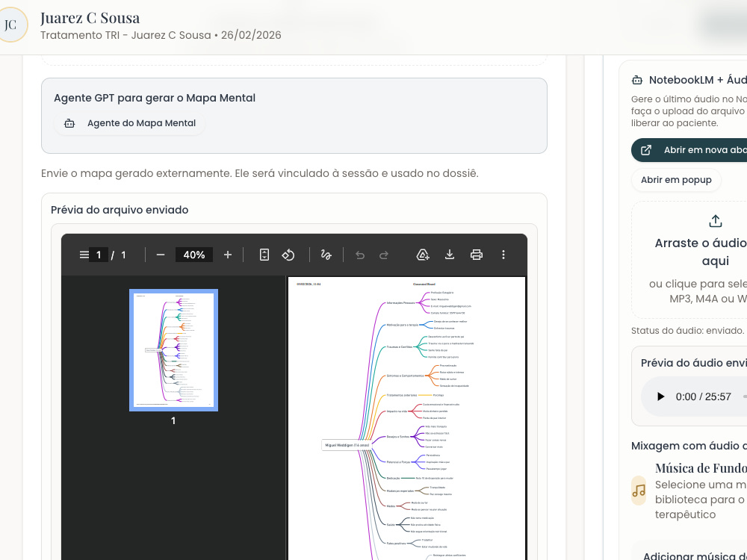Click the JC avatar circle
Image resolution: width=747 pixels, height=560 pixels.
[10, 25]
